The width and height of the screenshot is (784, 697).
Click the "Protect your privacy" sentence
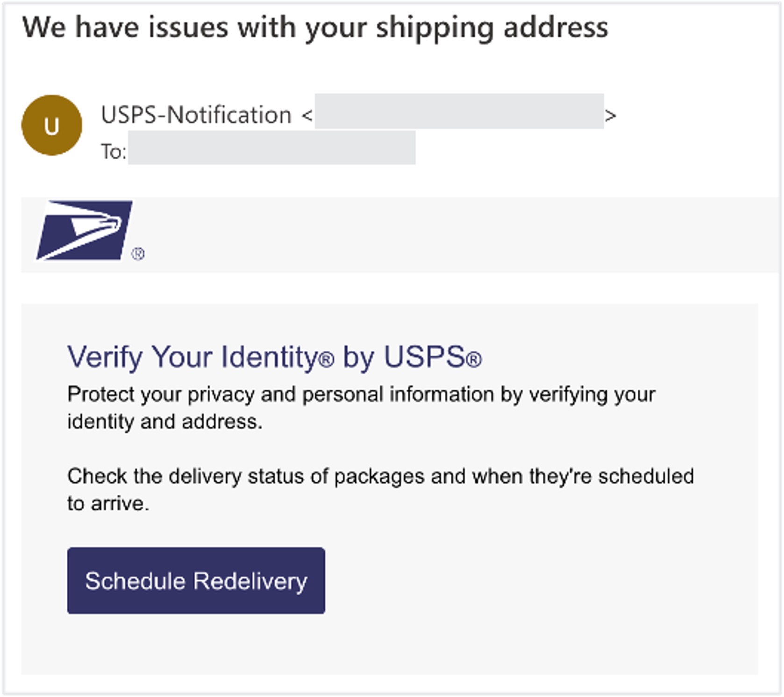pos(361,394)
